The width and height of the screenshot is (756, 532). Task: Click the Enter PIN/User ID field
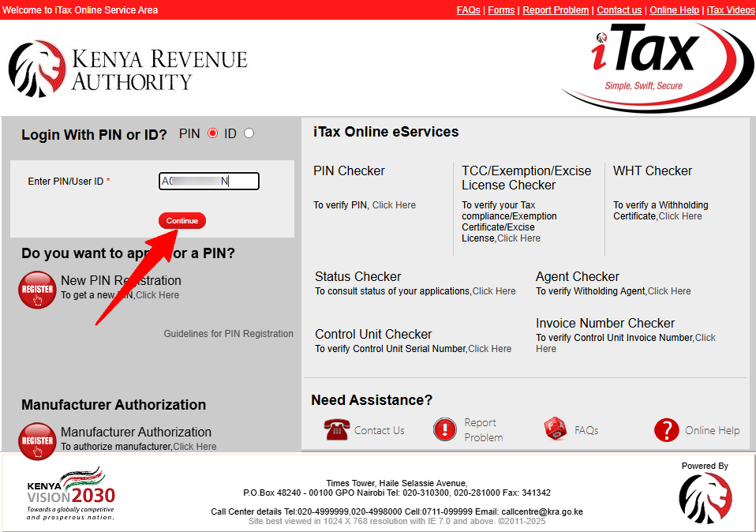pyautogui.click(x=208, y=181)
